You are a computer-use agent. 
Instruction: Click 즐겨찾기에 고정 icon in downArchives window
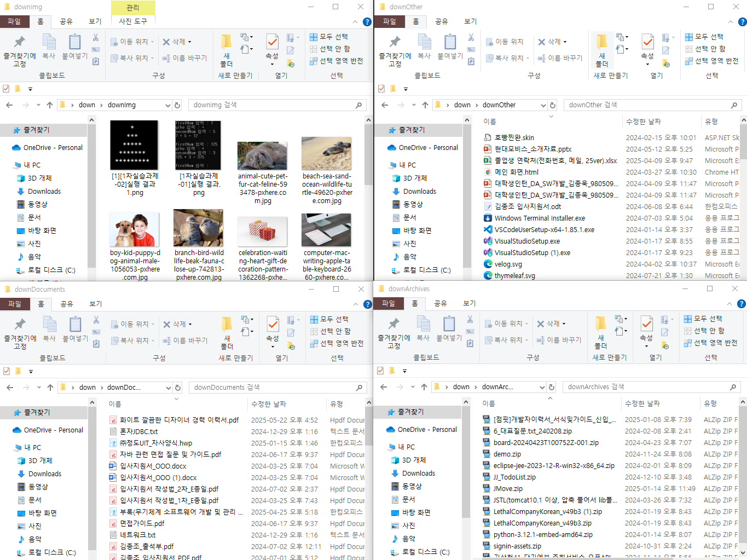tap(393, 324)
